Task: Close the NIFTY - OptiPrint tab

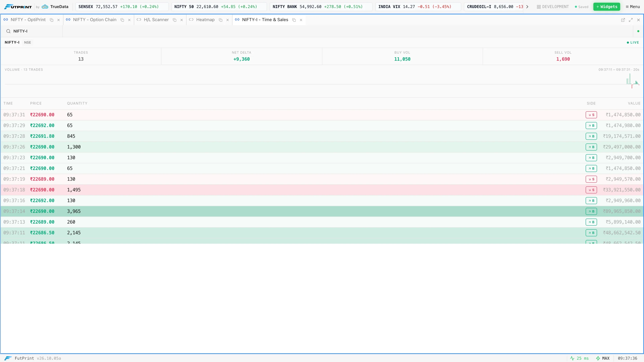Action: point(59,20)
